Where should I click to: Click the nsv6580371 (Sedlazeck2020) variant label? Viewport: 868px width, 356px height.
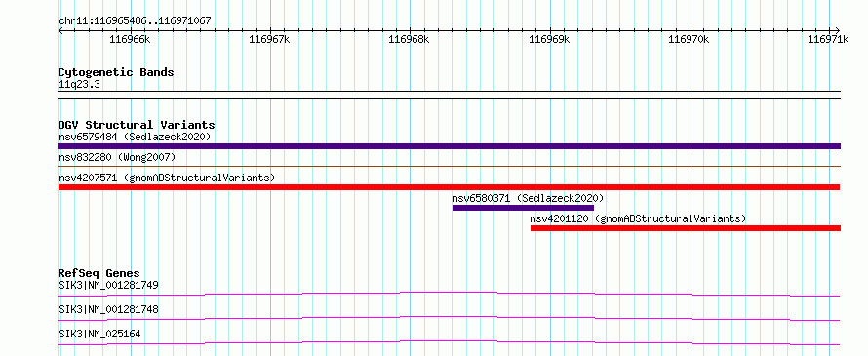click(x=528, y=198)
